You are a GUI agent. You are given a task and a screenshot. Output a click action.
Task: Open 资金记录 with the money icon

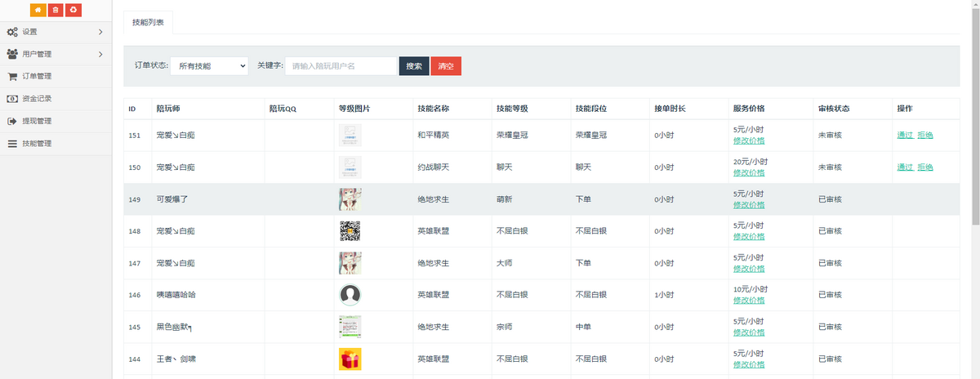click(36, 99)
